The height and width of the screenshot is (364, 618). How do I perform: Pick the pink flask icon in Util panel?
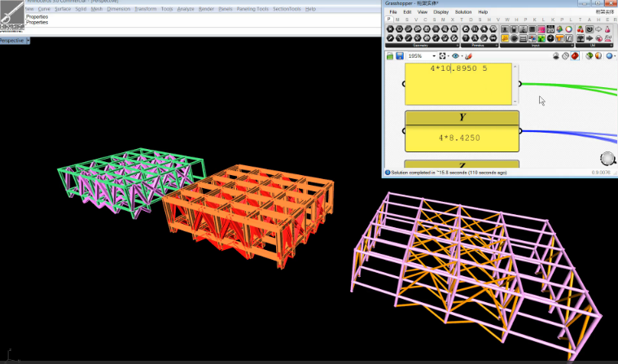click(x=607, y=29)
